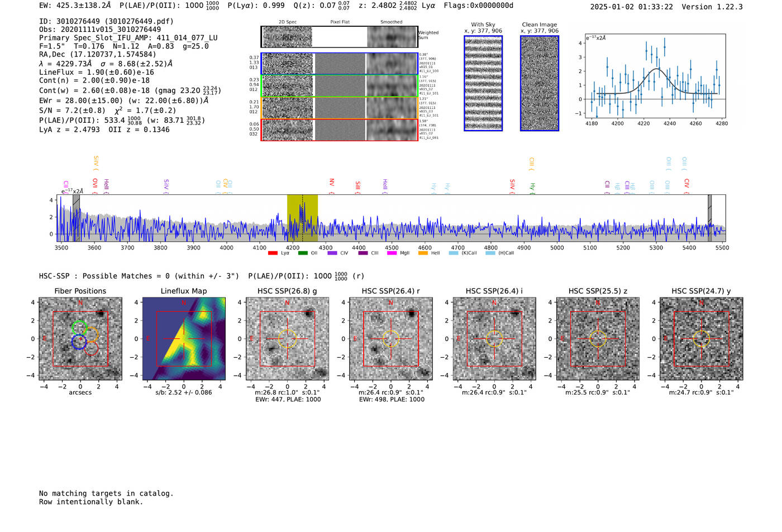The image size is (782, 532).
Task: Click the EW: 425.3±138.2Å header value
Action: click(x=75, y=6)
